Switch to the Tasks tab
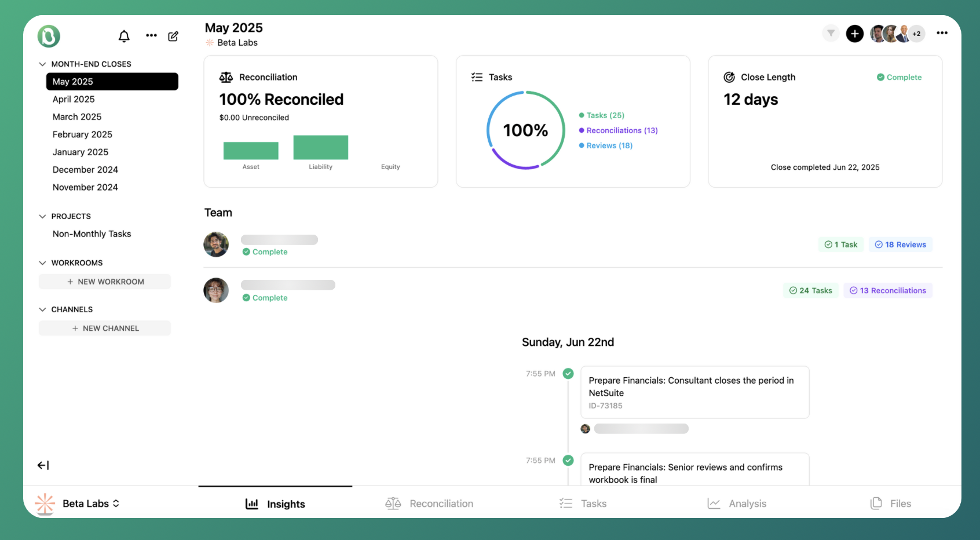Viewport: 980px width, 540px height. [x=583, y=503]
